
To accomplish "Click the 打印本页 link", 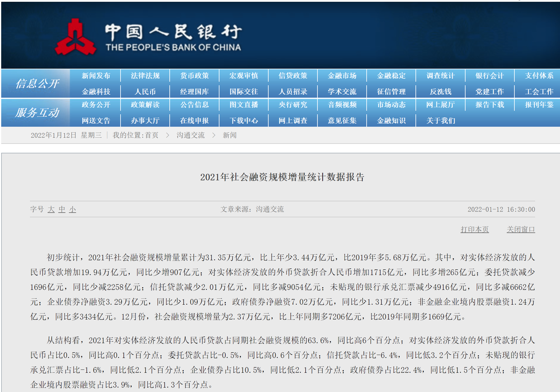I will coord(474,229).
